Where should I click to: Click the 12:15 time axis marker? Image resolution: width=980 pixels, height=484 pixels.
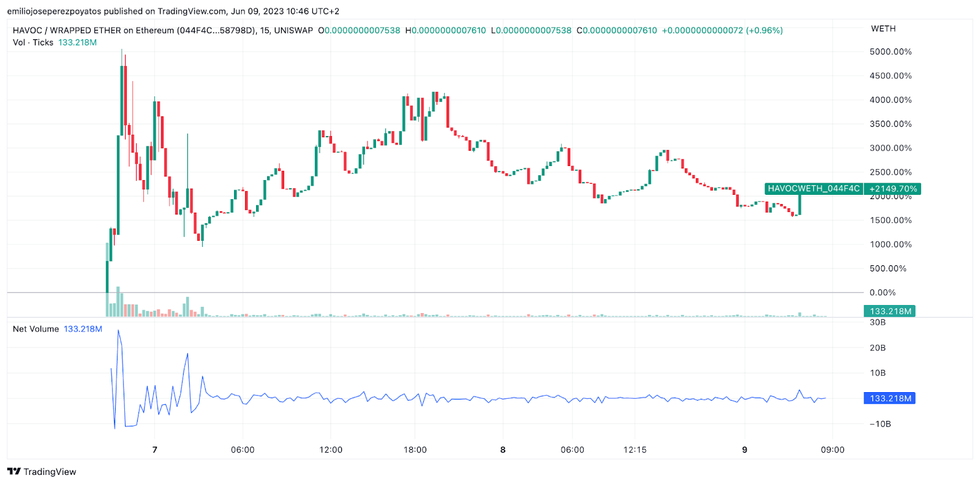tap(635, 450)
